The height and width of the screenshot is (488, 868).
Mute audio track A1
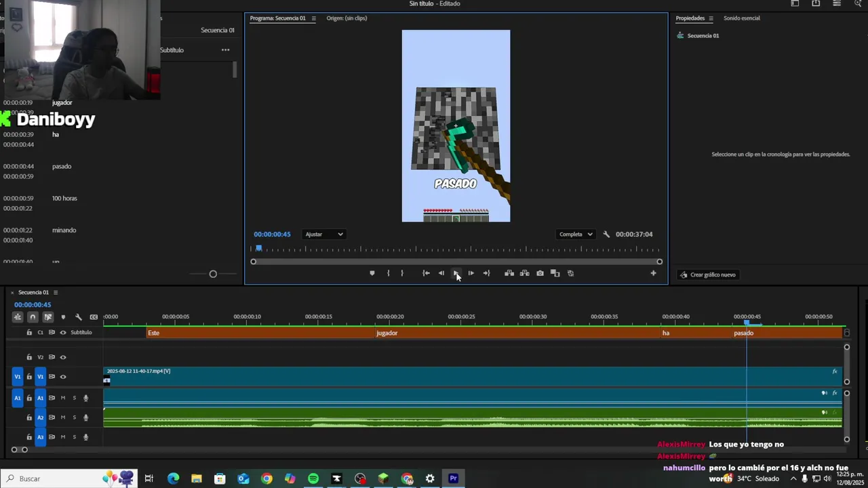click(x=63, y=398)
